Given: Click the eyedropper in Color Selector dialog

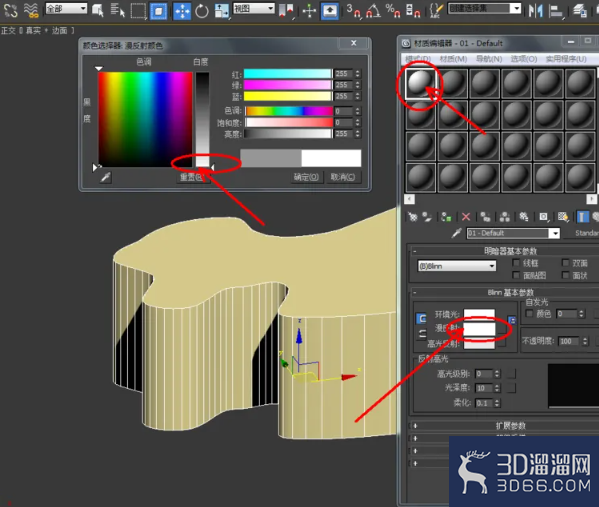Looking at the screenshot, I should pos(105,177).
